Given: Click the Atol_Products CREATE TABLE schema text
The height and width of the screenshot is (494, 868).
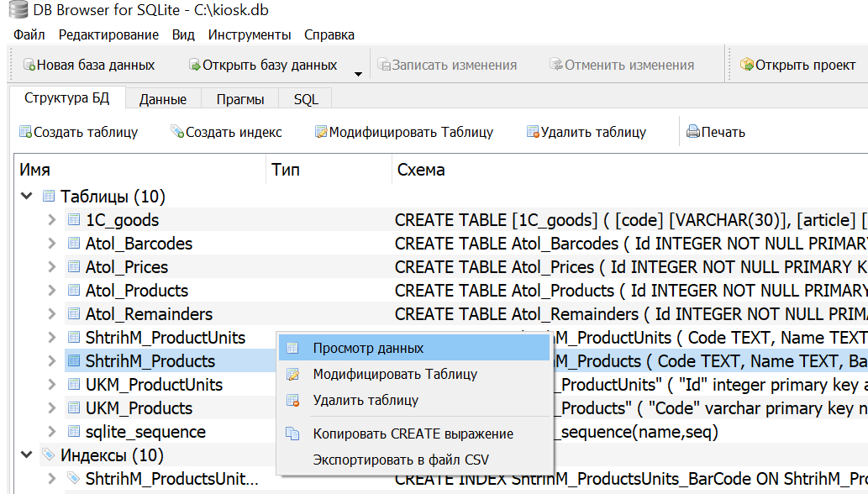Looking at the screenshot, I should [630, 290].
